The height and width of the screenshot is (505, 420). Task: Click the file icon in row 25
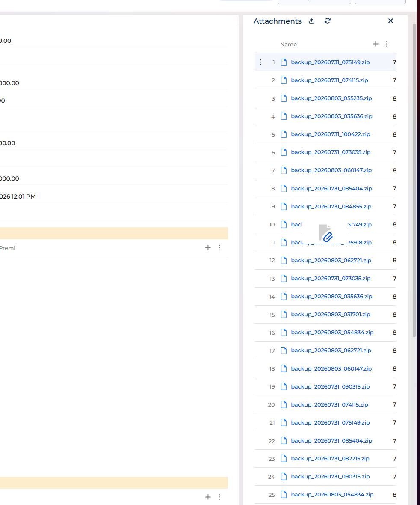(x=284, y=495)
